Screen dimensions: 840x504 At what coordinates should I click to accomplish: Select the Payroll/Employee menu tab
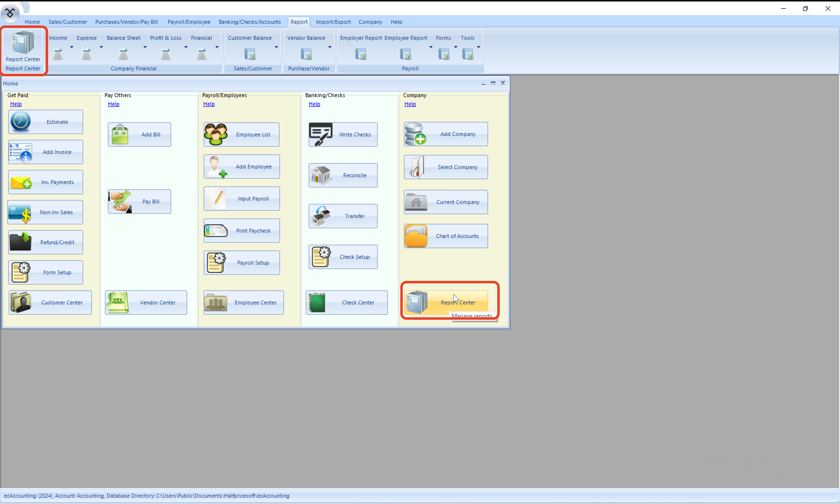(188, 22)
